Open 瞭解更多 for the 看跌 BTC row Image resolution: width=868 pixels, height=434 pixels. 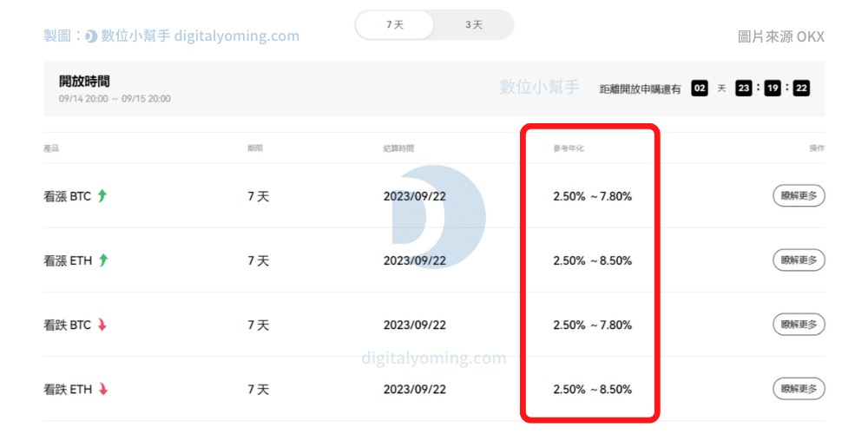pyautogui.click(x=799, y=325)
